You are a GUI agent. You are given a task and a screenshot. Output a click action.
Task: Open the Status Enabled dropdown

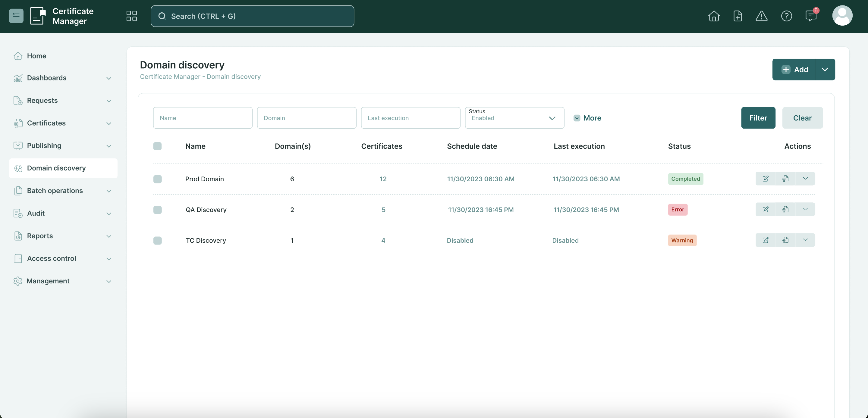point(514,117)
